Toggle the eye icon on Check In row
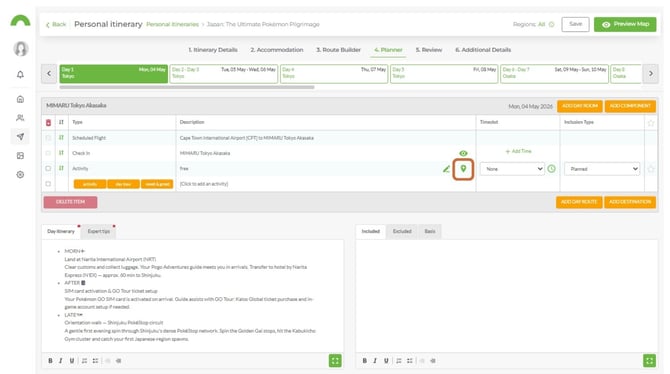This screenshot has height=374, width=670. [463, 153]
